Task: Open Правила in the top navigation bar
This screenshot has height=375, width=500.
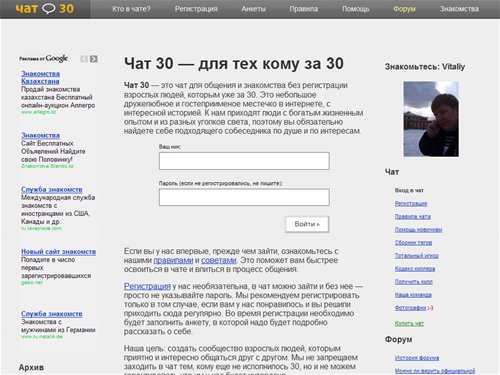Action: [x=303, y=9]
